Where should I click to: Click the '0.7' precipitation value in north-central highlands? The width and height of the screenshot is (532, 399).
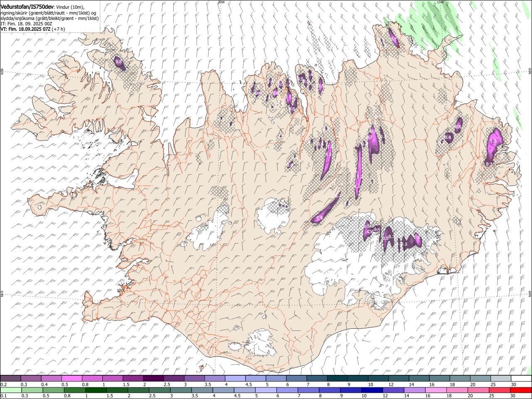[x=370, y=137]
